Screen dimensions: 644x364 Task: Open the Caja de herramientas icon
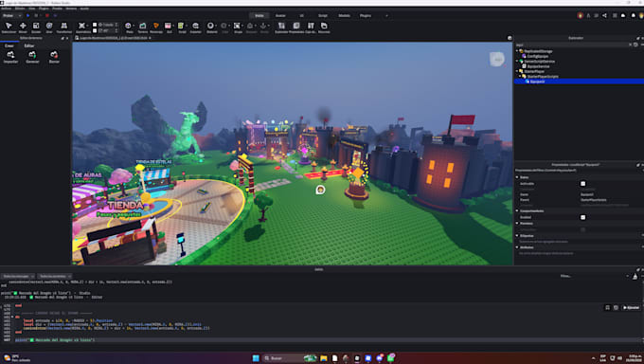(311, 27)
